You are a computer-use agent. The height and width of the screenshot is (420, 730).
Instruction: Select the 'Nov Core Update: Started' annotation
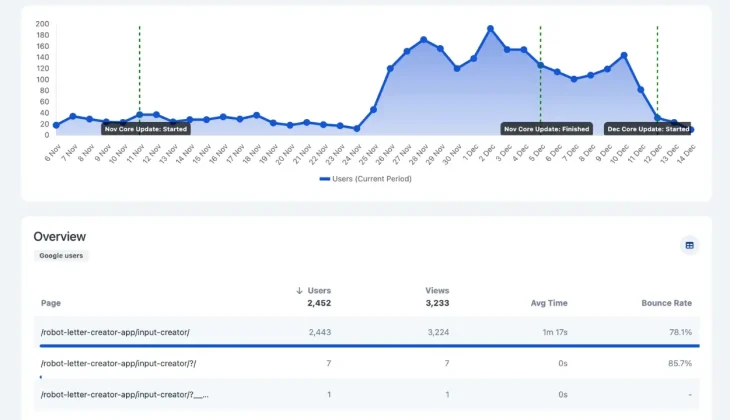point(146,129)
